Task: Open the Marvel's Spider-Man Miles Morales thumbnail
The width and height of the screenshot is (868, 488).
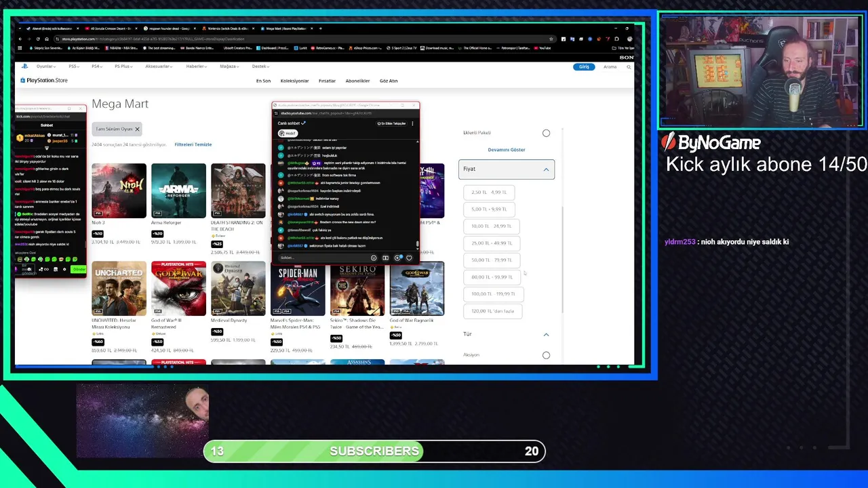Action: coord(298,288)
